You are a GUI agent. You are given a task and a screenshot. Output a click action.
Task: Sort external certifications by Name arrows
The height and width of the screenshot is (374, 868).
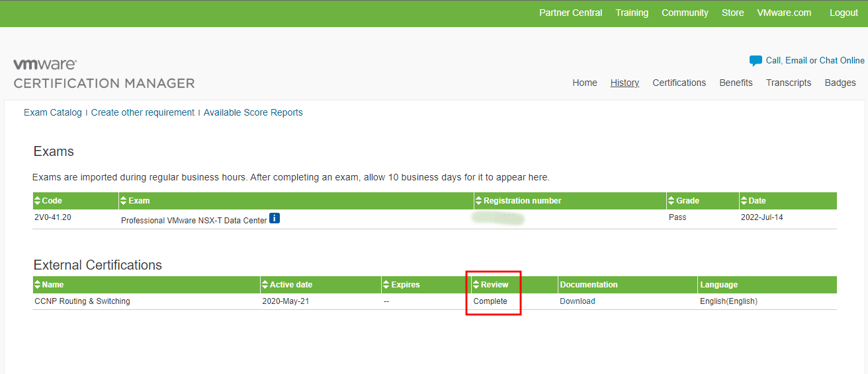point(38,285)
